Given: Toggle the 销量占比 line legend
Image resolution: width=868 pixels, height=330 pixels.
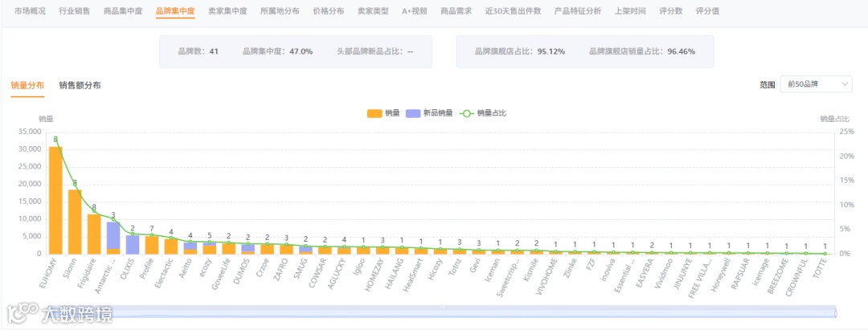Looking at the screenshot, I should click(483, 113).
